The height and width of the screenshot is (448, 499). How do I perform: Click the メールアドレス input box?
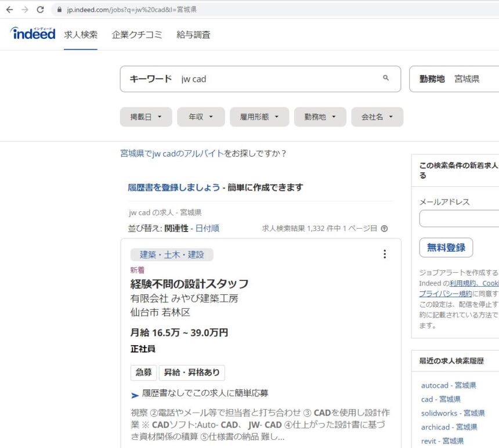coord(459,218)
